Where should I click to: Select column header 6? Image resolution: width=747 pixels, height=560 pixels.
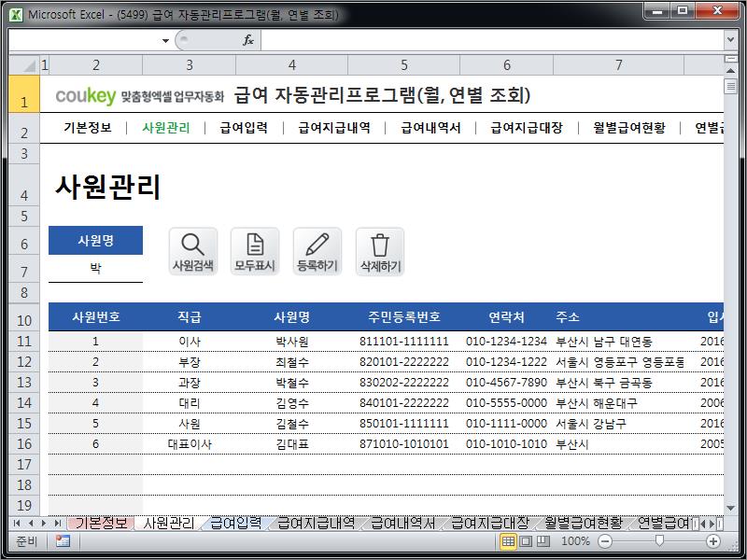point(506,65)
